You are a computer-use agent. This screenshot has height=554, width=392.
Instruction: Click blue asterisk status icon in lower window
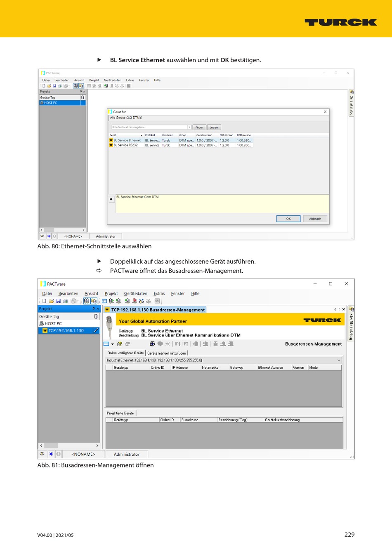coord(51,454)
